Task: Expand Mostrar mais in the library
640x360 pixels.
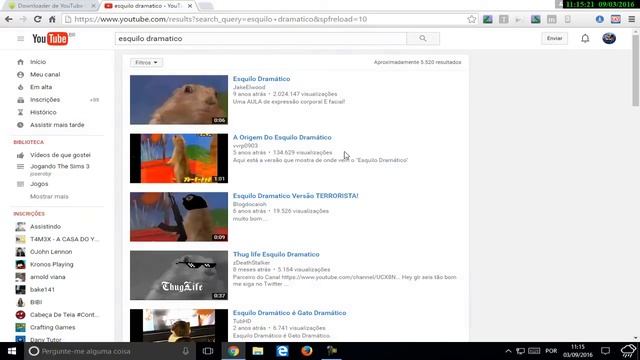Action: [49, 197]
